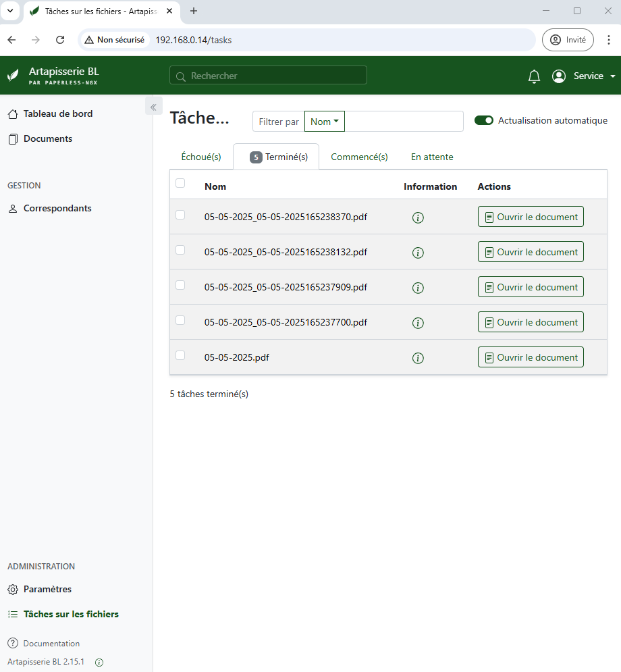Collapse the sidebar with double-chevron icon

pos(153,107)
